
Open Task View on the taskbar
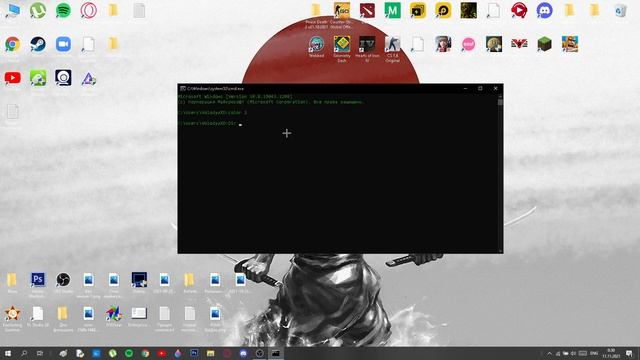(40, 353)
